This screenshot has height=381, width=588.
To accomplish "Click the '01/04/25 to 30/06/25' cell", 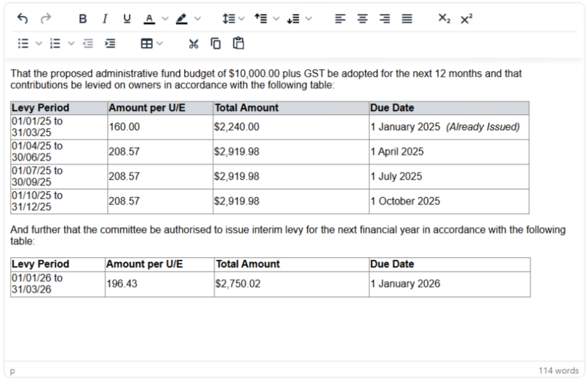I will click(x=59, y=151).
